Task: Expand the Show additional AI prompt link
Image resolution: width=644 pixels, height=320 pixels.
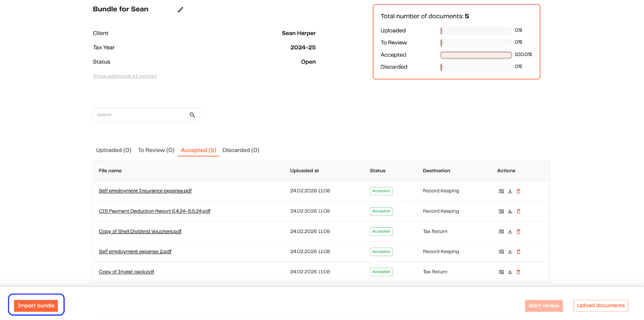Action: 125,76
